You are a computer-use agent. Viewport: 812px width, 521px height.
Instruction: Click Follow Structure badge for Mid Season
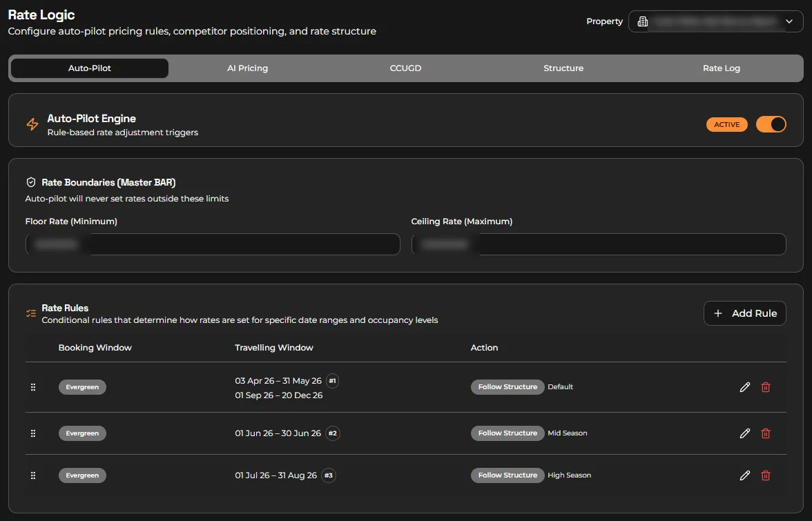coord(507,433)
